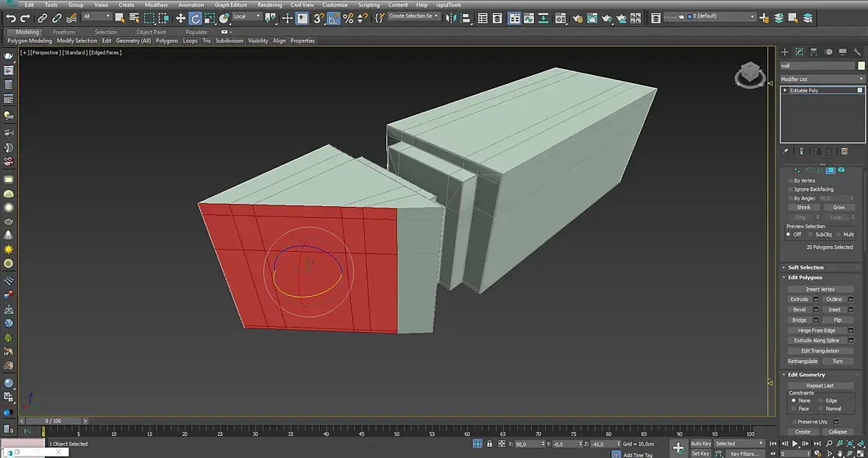Open the Graph Editors menu

pos(230,5)
